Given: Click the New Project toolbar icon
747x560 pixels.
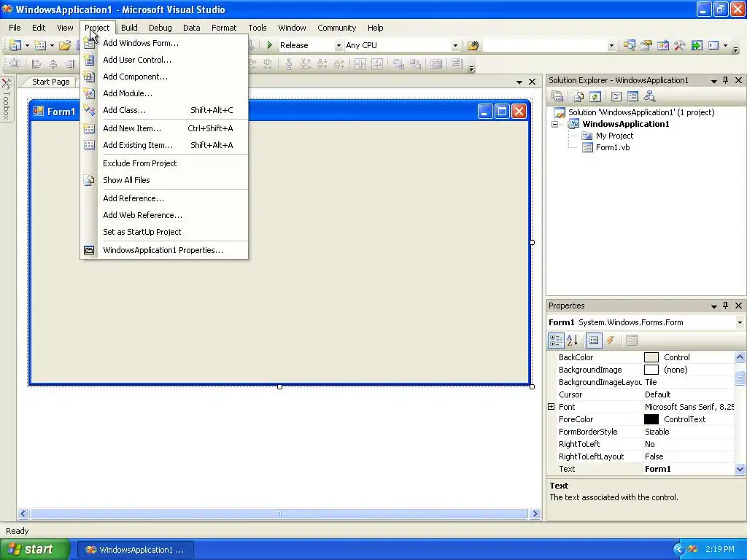Looking at the screenshot, I should (x=15, y=45).
